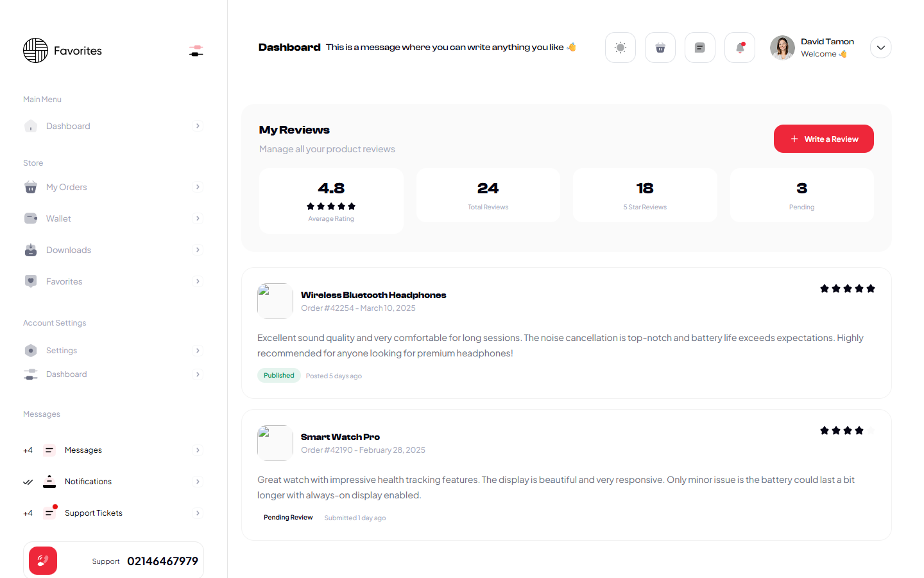
Task: Expand the My Orders chevron
Action: 198,187
